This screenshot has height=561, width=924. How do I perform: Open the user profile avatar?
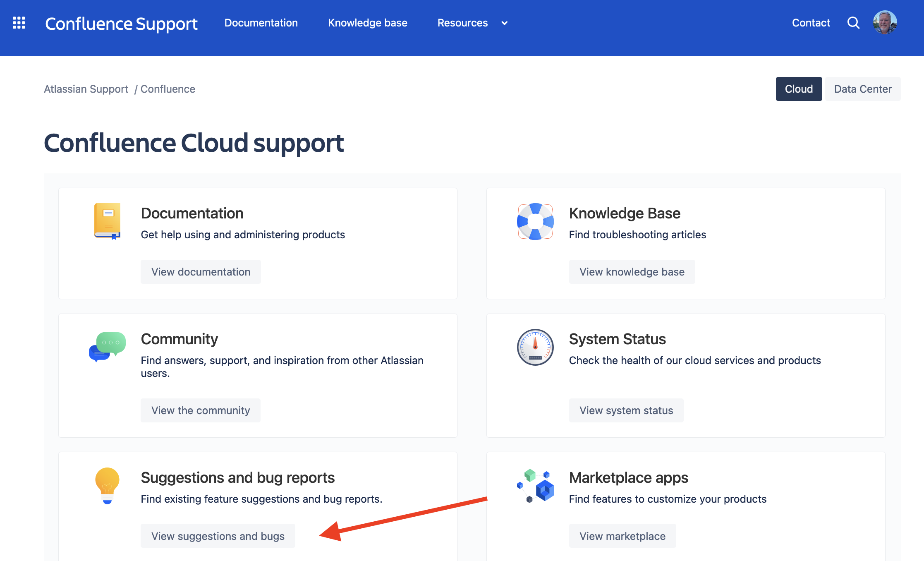tap(885, 23)
